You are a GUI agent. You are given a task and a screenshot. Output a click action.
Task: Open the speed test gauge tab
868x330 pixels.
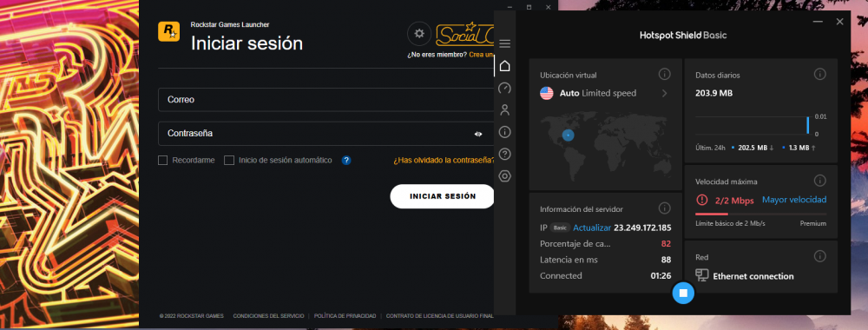tap(504, 88)
